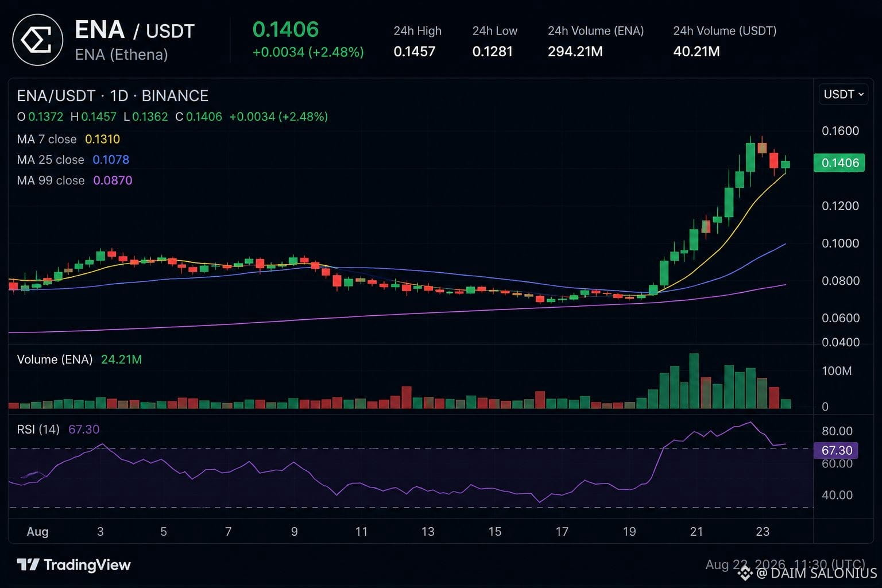Click the 0.1200 price axis label
Viewport: 882px width, 588px height.
[840, 206]
